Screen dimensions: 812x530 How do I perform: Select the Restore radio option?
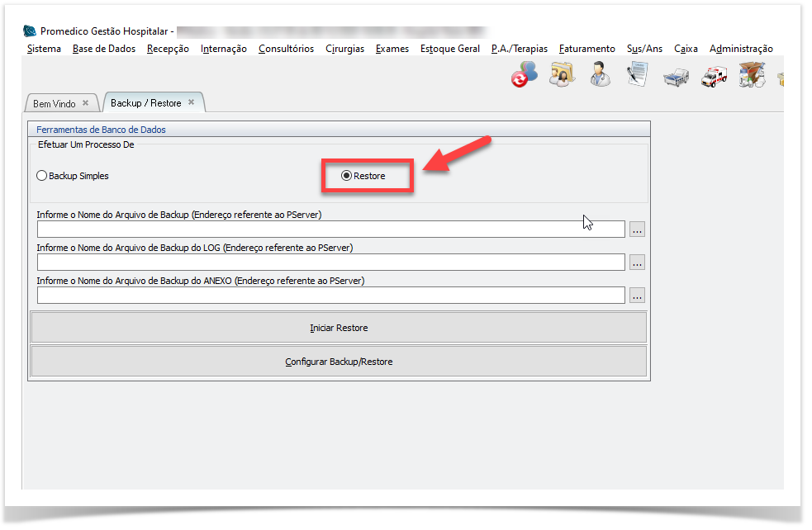click(347, 176)
